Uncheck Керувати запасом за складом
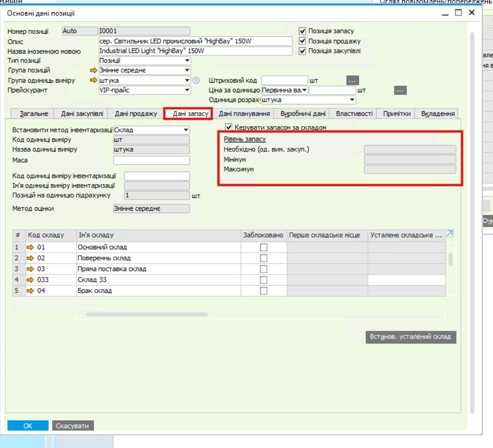Image resolution: width=493 pixels, height=448 pixels. coord(229,128)
